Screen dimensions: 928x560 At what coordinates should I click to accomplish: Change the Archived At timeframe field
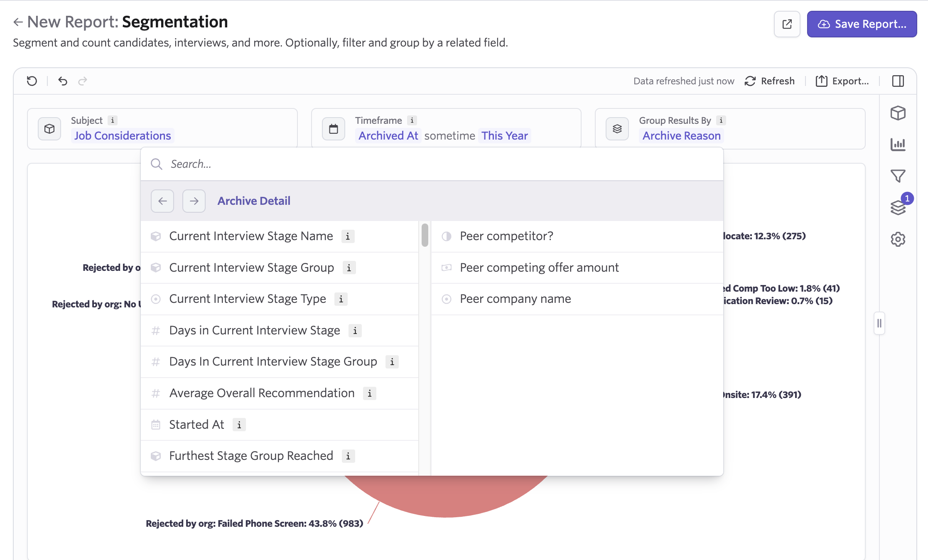pyautogui.click(x=388, y=136)
